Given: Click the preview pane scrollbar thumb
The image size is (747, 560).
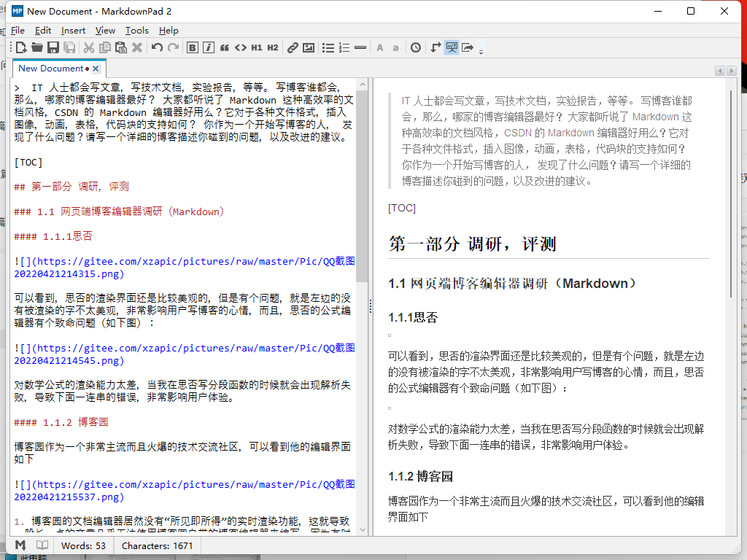Looking at the screenshot, I should (x=731, y=192).
